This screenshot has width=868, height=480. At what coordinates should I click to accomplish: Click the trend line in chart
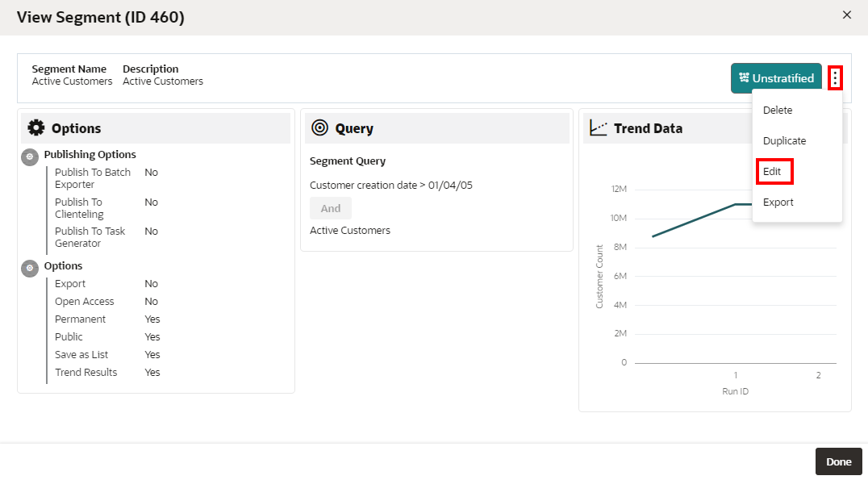(695, 220)
